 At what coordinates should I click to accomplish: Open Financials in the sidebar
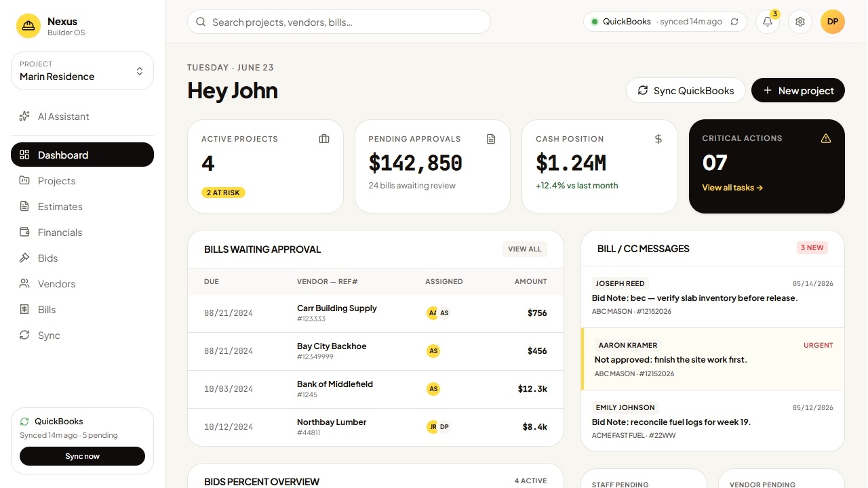(x=82, y=232)
